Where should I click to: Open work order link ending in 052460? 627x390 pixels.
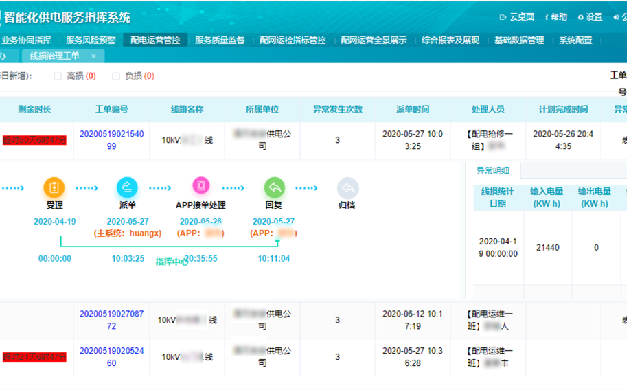112,357
